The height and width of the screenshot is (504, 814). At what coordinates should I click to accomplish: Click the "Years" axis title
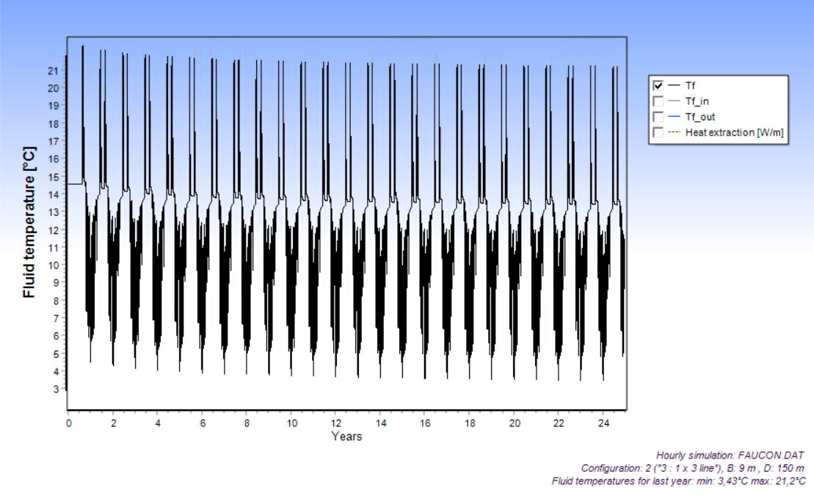[x=346, y=437]
